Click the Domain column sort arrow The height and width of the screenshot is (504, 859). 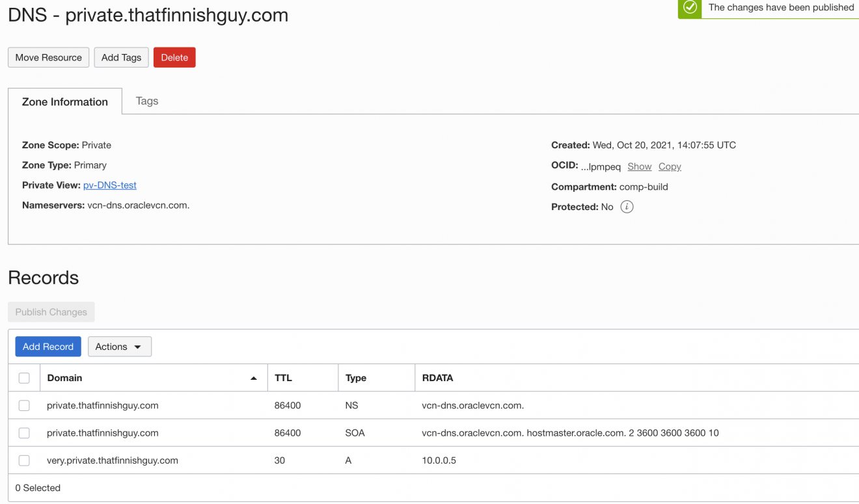253,377
